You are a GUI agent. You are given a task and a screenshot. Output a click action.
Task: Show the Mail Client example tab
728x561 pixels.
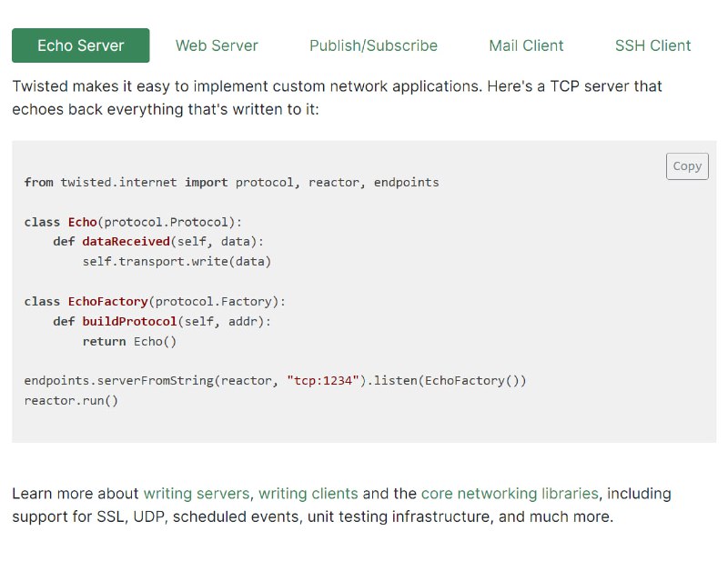pos(526,45)
